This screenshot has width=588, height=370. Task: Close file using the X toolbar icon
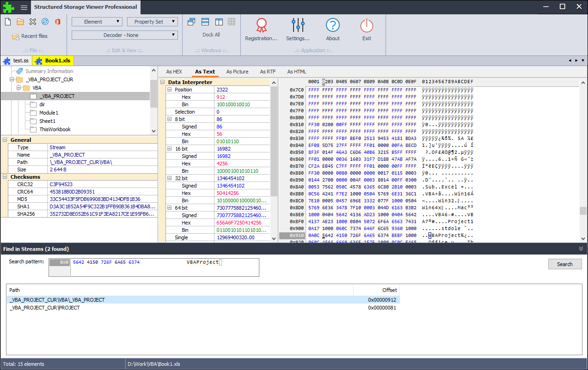click(x=33, y=22)
